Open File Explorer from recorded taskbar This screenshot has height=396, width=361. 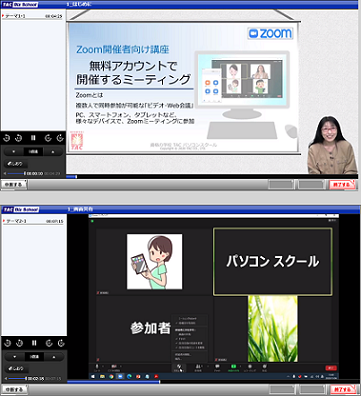(102, 376)
